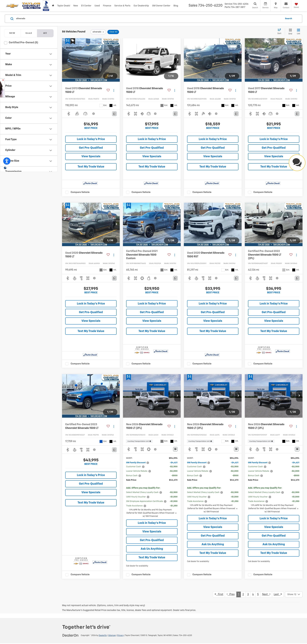307x644 pixels.
Task: Click the home icon in navigation bar
Action: tap(53, 5)
